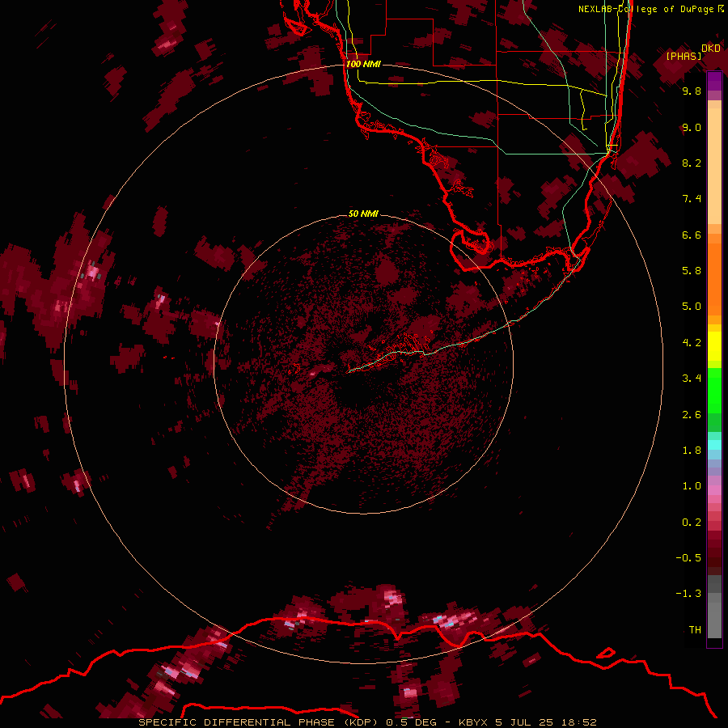This screenshot has width=728, height=728.
Task: Click the 9.0 color scale value
Action: pos(692,127)
